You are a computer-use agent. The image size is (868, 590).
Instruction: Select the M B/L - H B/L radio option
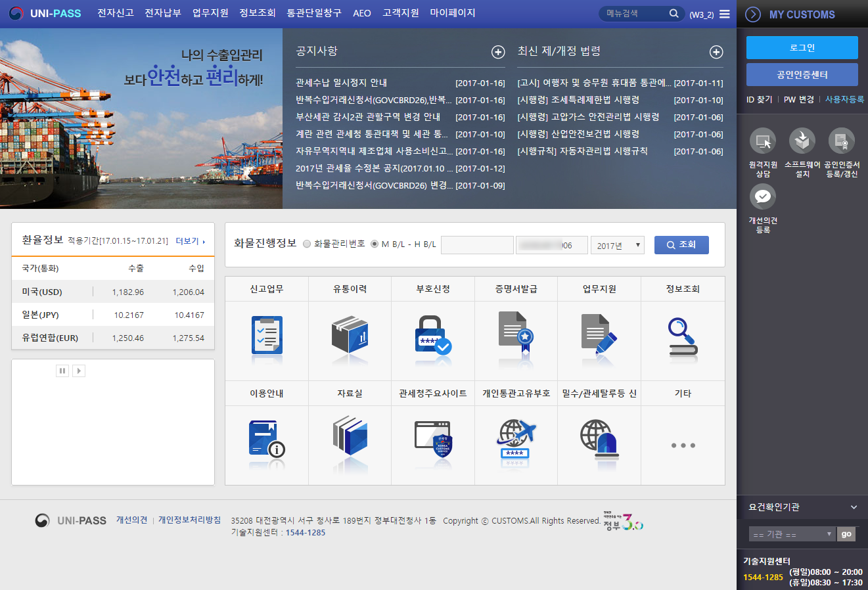(x=375, y=244)
